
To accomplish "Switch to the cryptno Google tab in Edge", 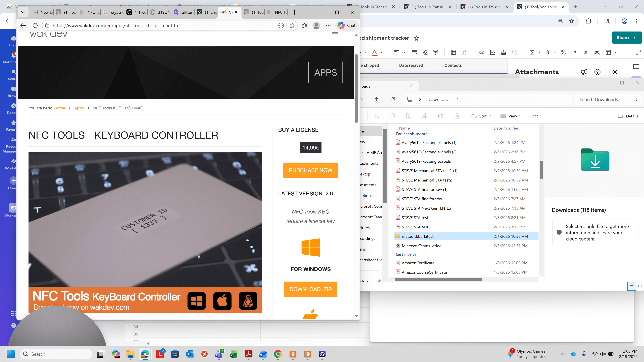I will [113, 12].
